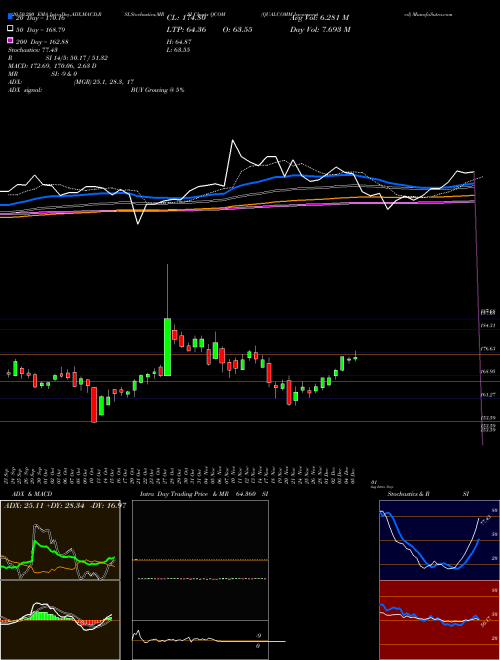This screenshot has height=660, width=500.
Task: Click the 'ADX & MACD' panel title
Action: pyautogui.click(x=32, y=494)
